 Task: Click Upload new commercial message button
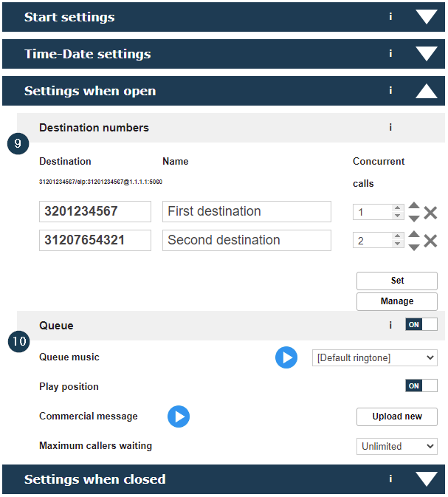pos(396,417)
